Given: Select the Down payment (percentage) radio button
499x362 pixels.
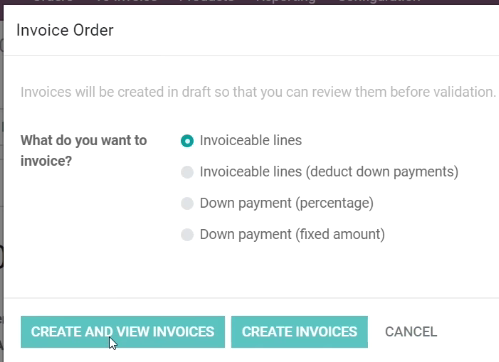Looking at the screenshot, I should point(187,203).
